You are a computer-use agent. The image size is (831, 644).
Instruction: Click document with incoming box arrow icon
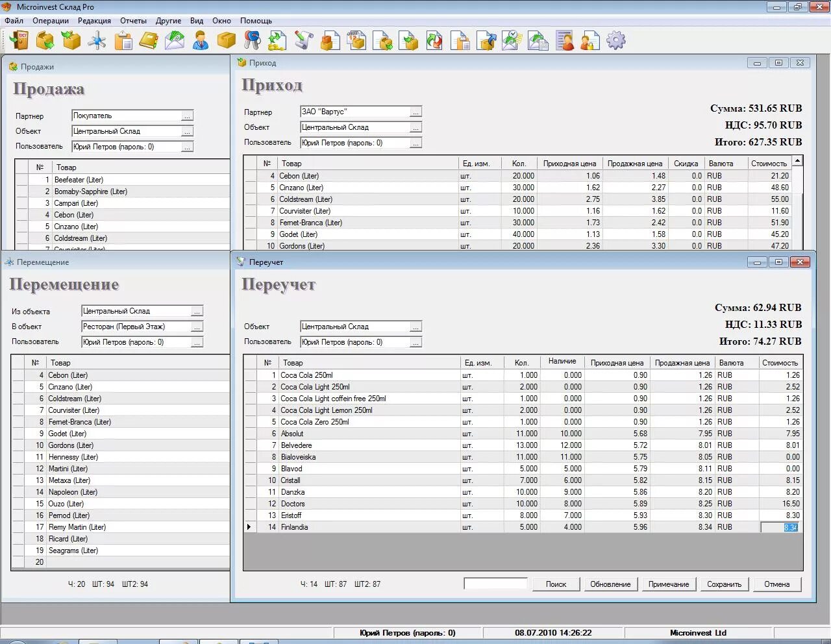coord(408,41)
